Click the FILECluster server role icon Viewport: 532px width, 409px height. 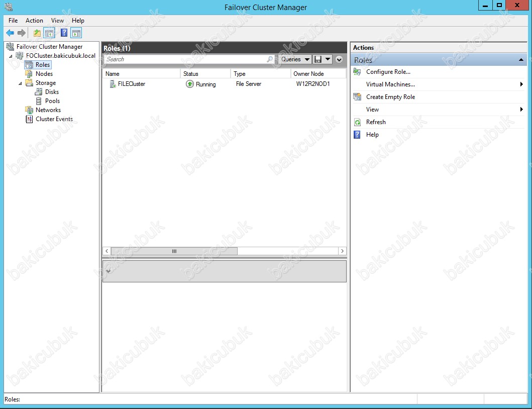pyautogui.click(x=113, y=84)
